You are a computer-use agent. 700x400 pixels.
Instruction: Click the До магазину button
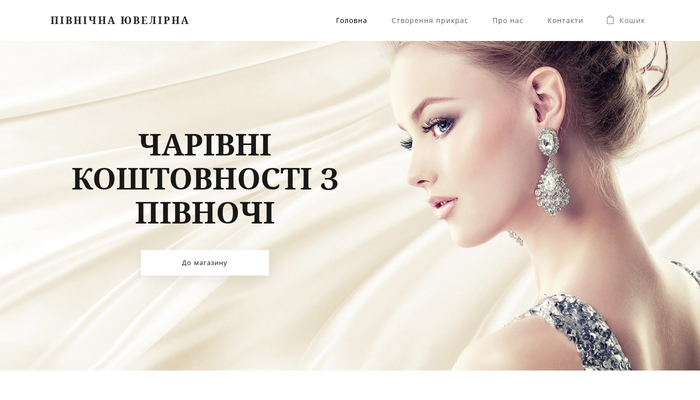pos(205,262)
